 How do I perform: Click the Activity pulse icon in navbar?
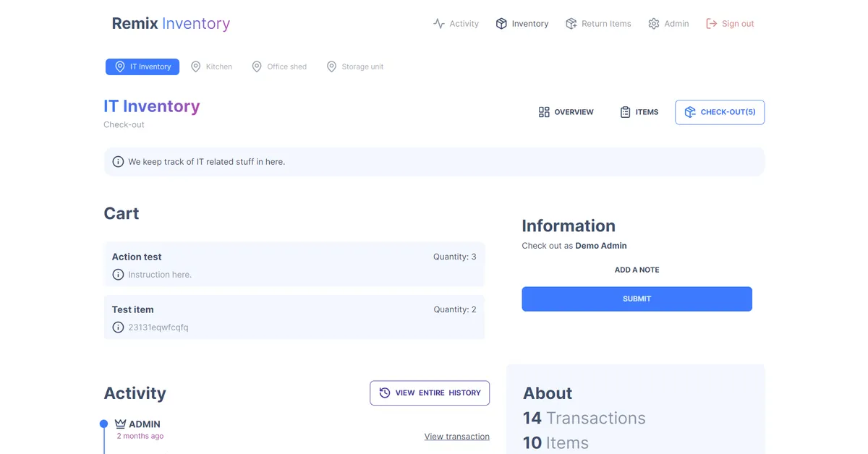439,24
